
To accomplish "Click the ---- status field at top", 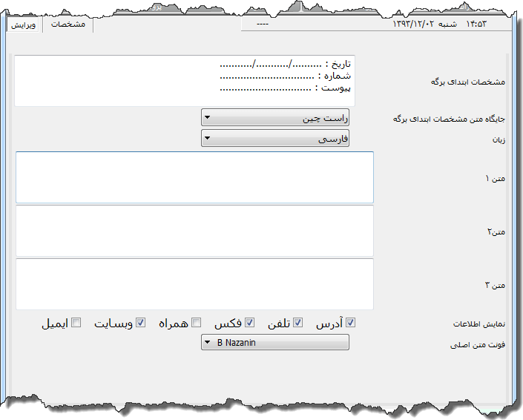I will pyautogui.click(x=262, y=24).
